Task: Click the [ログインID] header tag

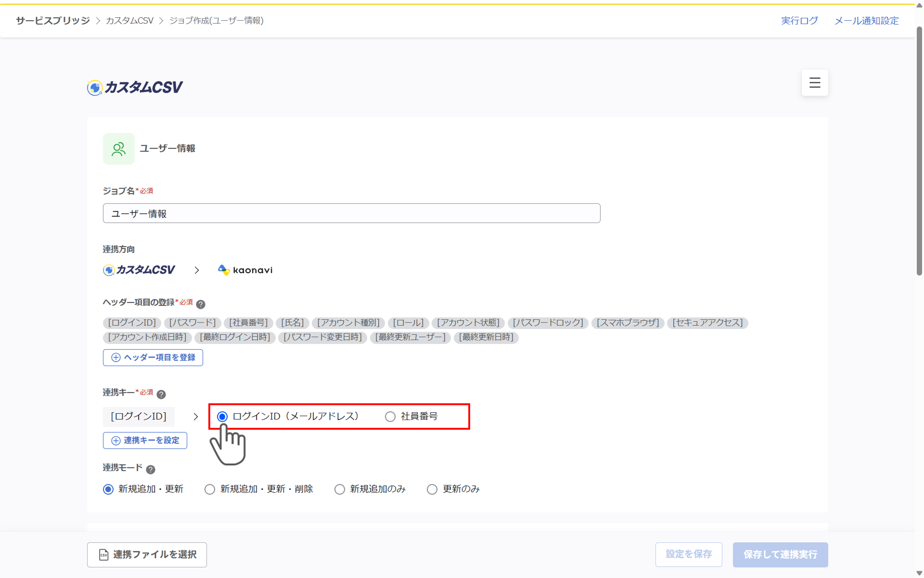Action: coord(132,323)
